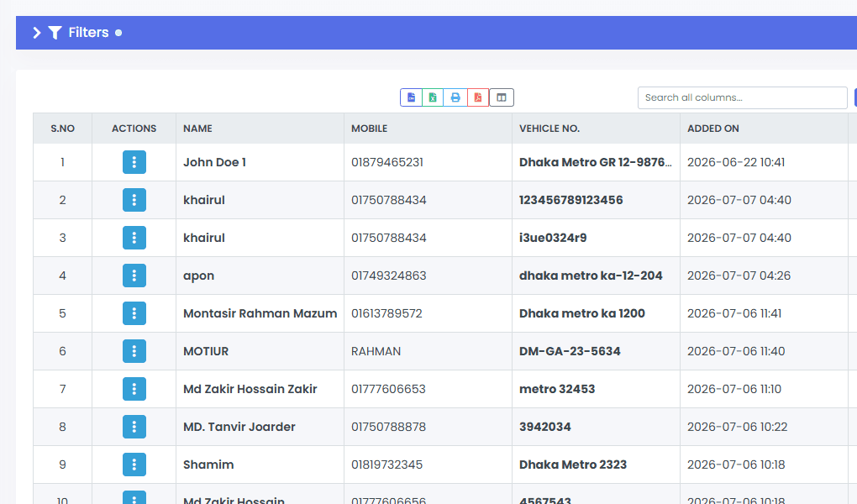Select vehicle number 123456789123456
This screenshot has height=504, width=857.
pos(570,200)
